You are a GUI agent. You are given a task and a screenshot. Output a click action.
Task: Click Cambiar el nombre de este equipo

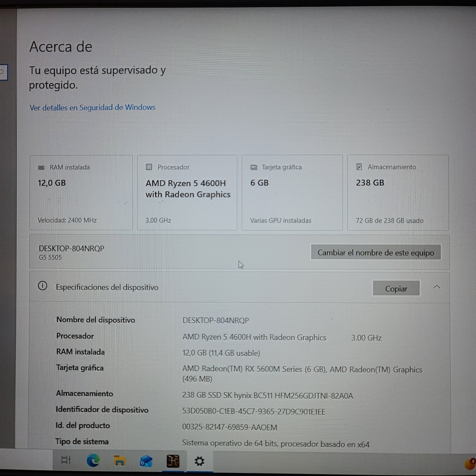pyautogui.click(x=376, y=252)
